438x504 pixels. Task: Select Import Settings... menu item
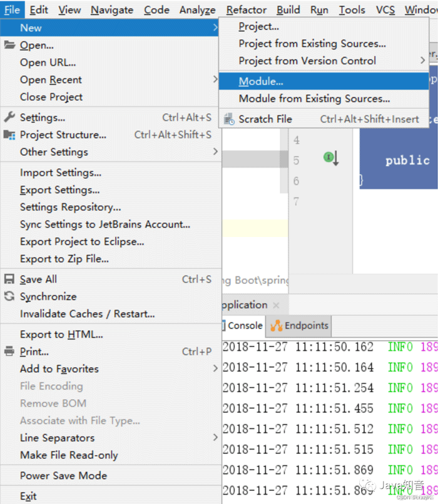point(111,173)
